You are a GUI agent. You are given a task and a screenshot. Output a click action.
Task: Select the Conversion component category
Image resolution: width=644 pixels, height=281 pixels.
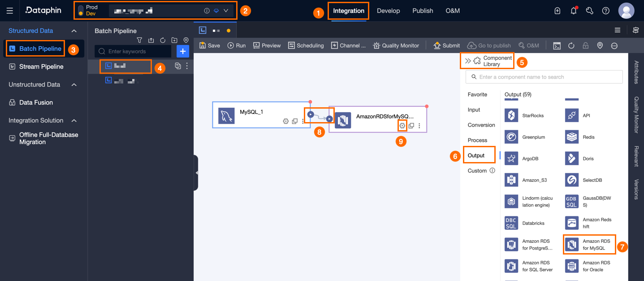point(481,125)
